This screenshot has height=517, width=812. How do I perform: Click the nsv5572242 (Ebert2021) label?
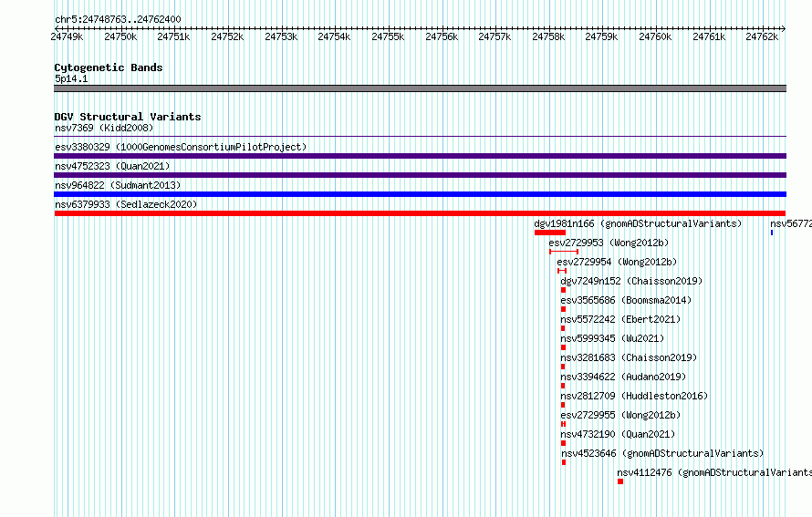tap(620, 319)
